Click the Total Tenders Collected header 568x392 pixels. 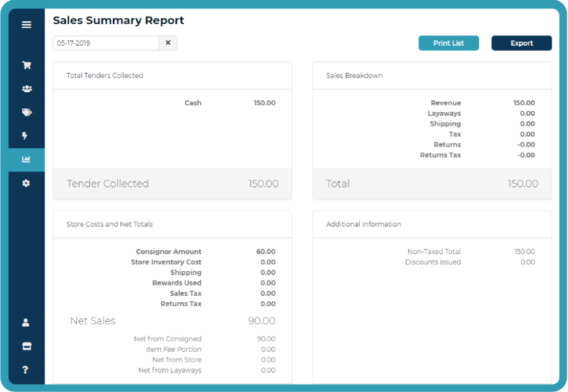point(105,76)
